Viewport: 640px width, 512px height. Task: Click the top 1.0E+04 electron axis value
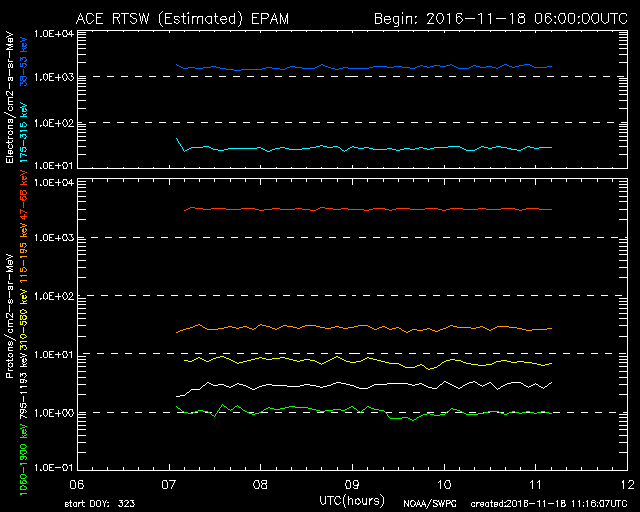click(x=50, y=33)
